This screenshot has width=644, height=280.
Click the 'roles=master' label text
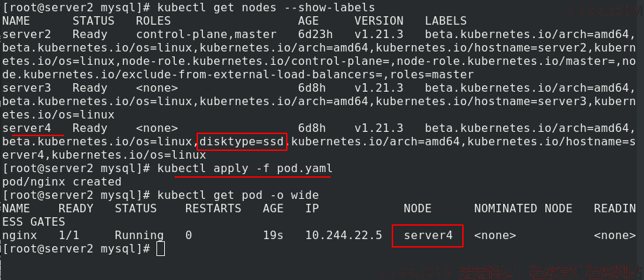click(x=432, y=75)
